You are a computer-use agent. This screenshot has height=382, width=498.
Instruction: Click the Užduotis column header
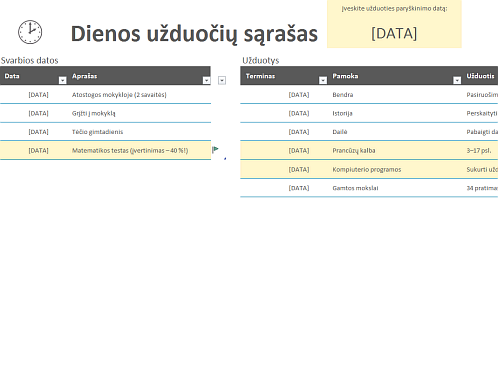pyautogui.click(x=480, y=76)
